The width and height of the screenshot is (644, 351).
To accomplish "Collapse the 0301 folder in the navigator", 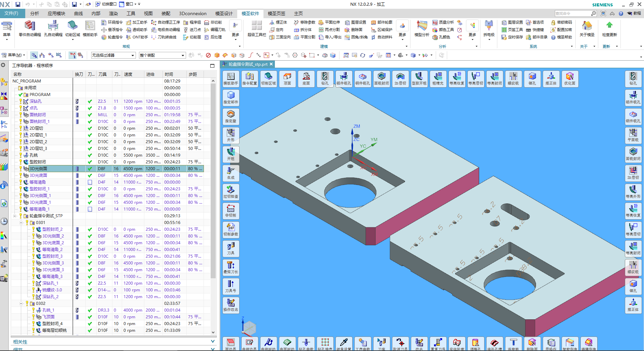I will coord(21,223).
